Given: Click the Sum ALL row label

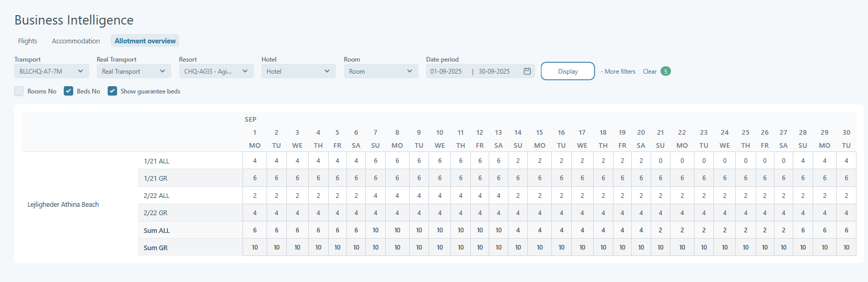Looking at the screenshot, I should tap(157, 230).
